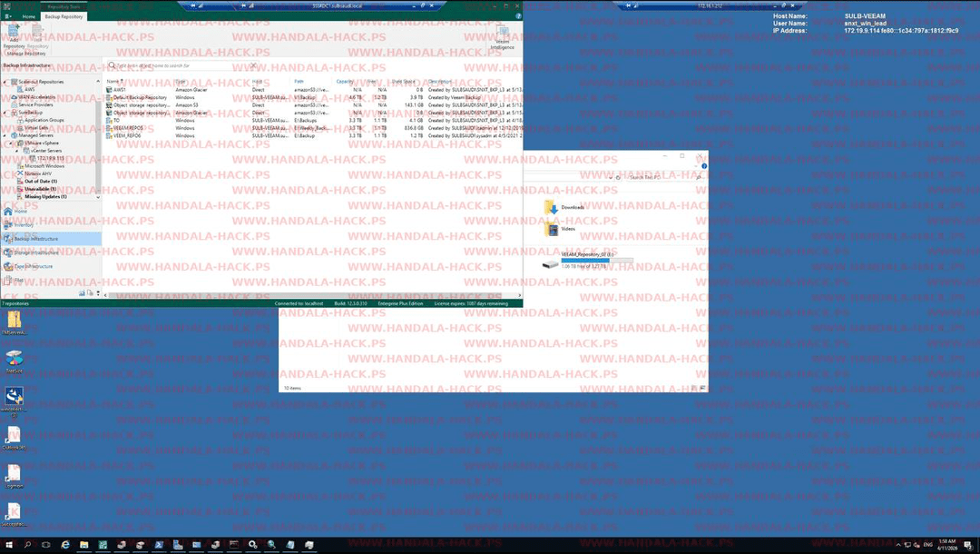Open File Explorer from taskbar
The image size is (980, 554).
pyautogui.click(x=83, y=545)
